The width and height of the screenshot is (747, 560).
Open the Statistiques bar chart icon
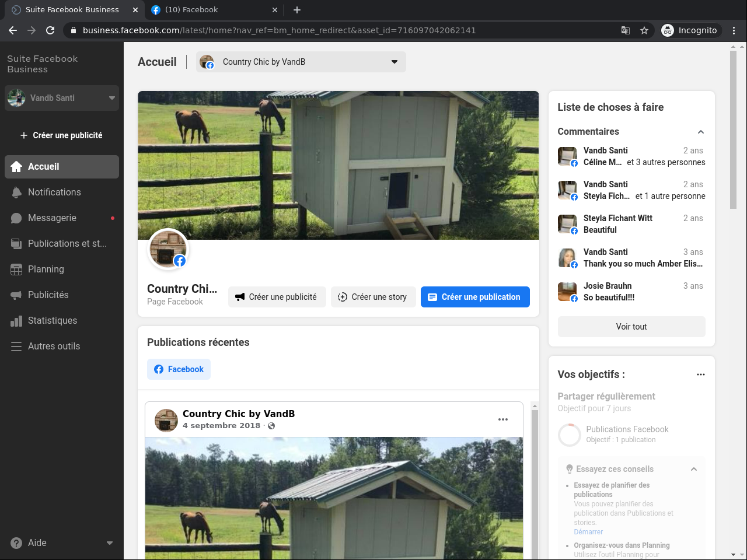(16, 321)
